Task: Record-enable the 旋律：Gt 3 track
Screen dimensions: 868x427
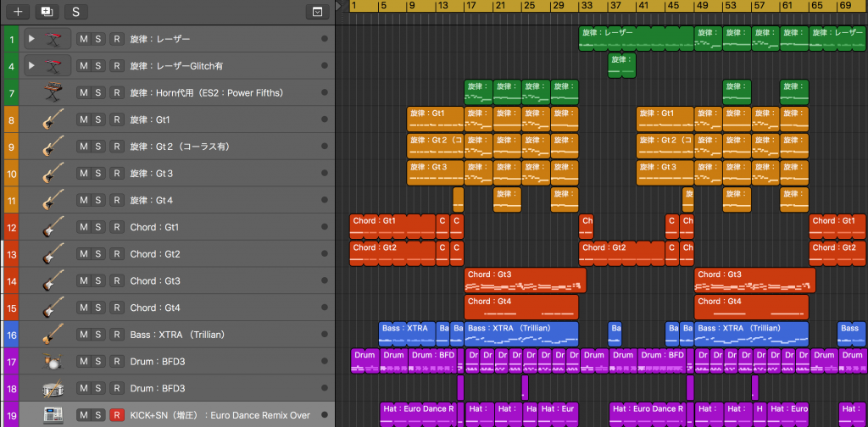Action: (117, 174)
